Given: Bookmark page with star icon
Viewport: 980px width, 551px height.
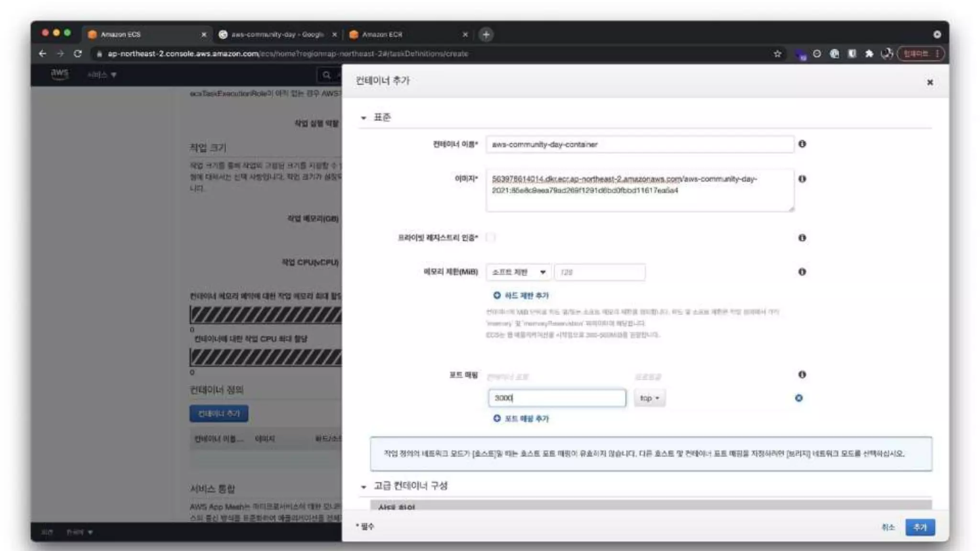Looking at the screenshot, I should (x=778, y=54).
